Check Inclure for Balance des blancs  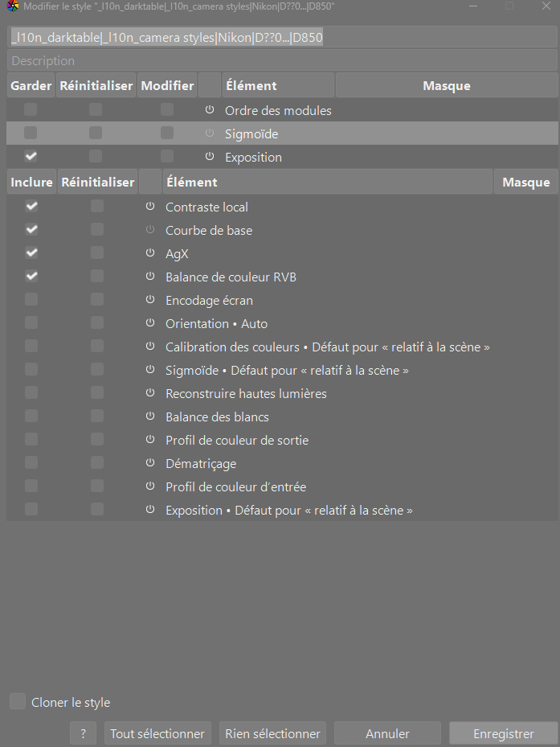(x=31, y=417)
